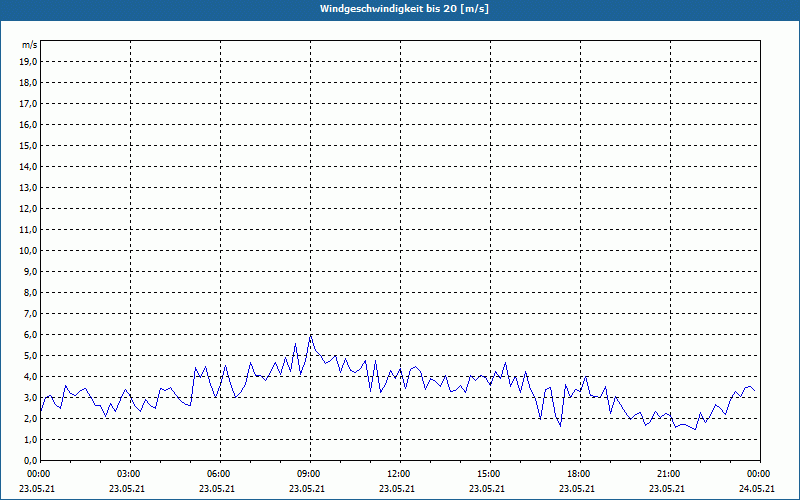Select the 9,0 y-axis label
Image resolution: width=800 pixels, height=500 pixels.
[x=31, y=271]
